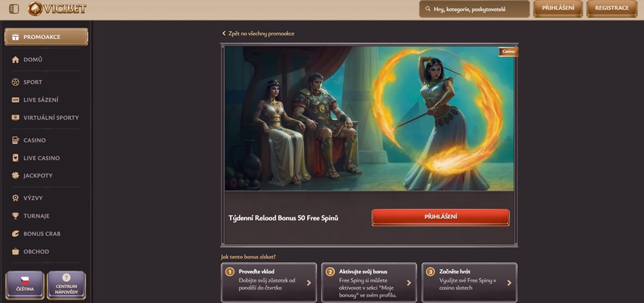644x303 pixels.
Task: Click the search field for games and providers
Action: (475, 8)
